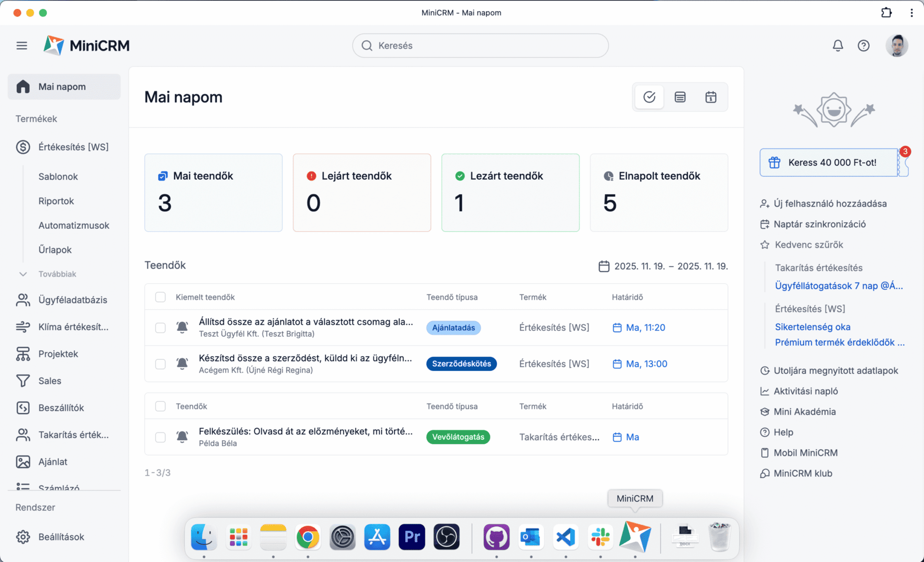Open the notifications bell icon
924x562 pixels.
click(x=838, y=46)
